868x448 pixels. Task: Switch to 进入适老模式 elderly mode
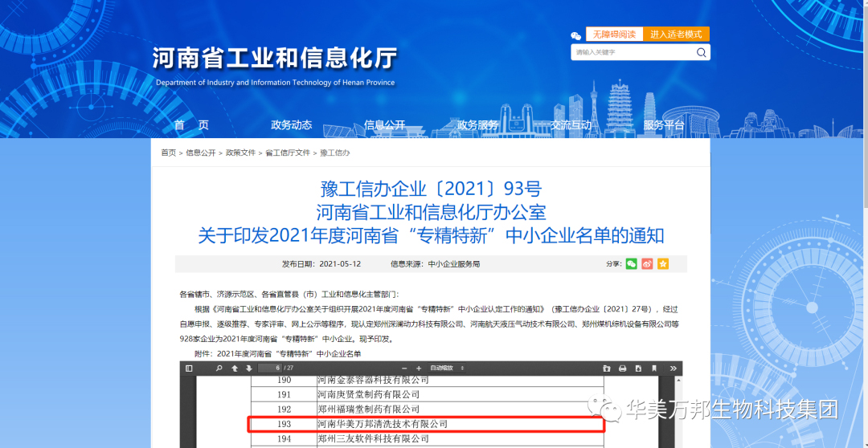(x=676, y=35)
